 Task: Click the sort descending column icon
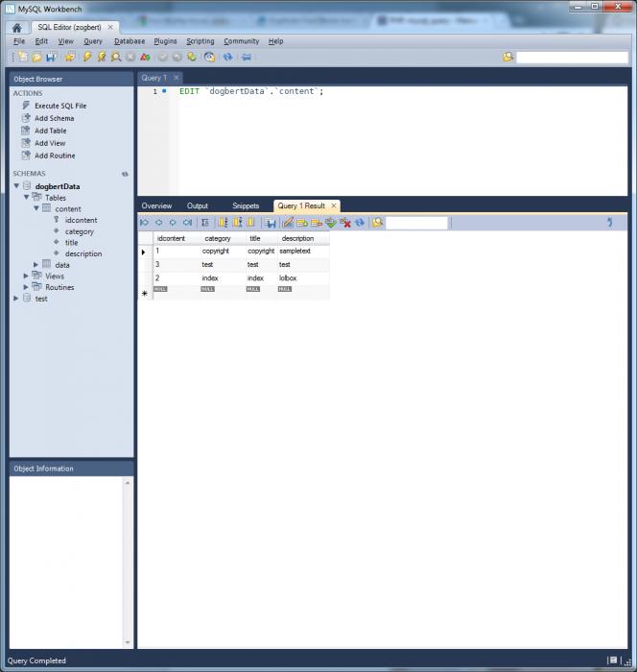tap(238, 222)
